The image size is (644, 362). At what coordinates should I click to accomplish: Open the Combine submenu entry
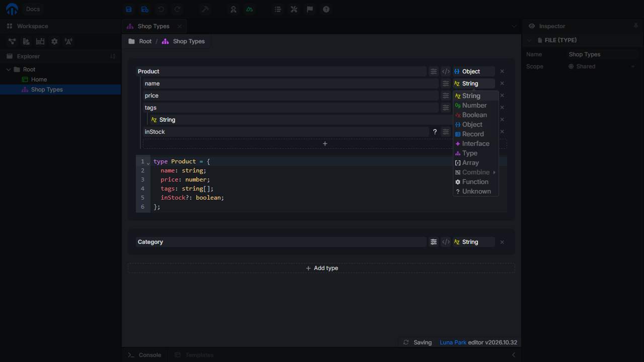pos(476,172)
